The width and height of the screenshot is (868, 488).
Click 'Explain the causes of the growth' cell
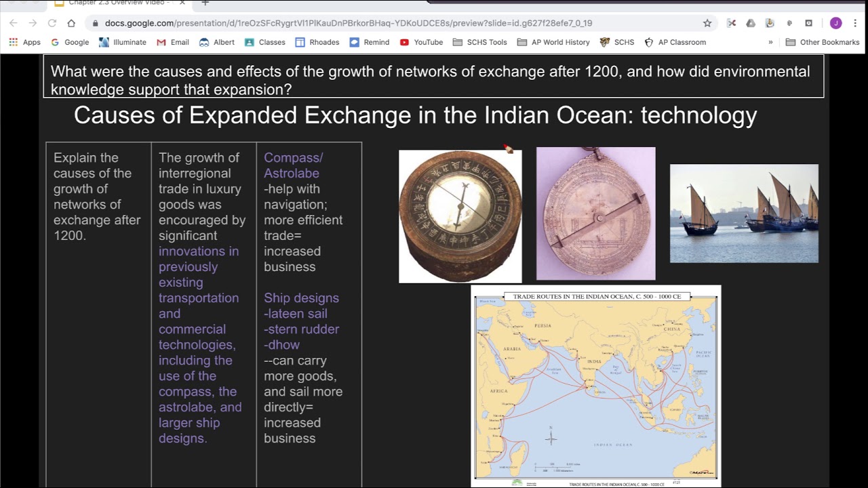tap(97, 197)
